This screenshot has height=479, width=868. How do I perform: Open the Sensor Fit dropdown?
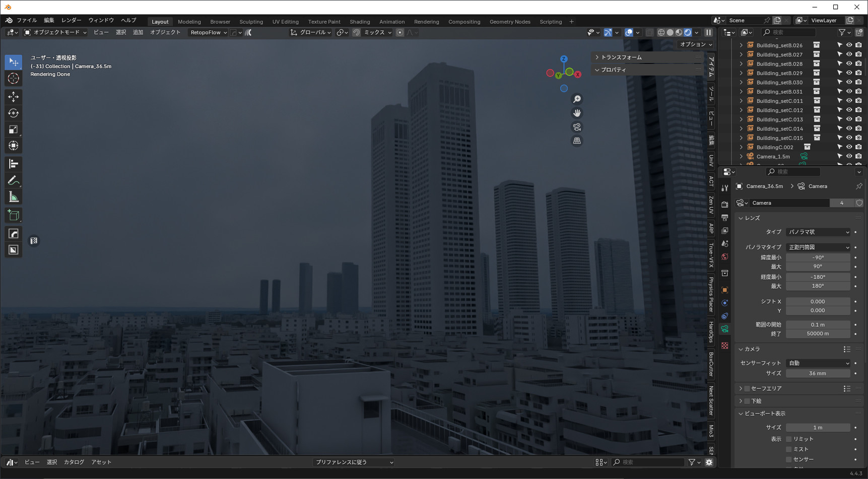click(818, 363)
